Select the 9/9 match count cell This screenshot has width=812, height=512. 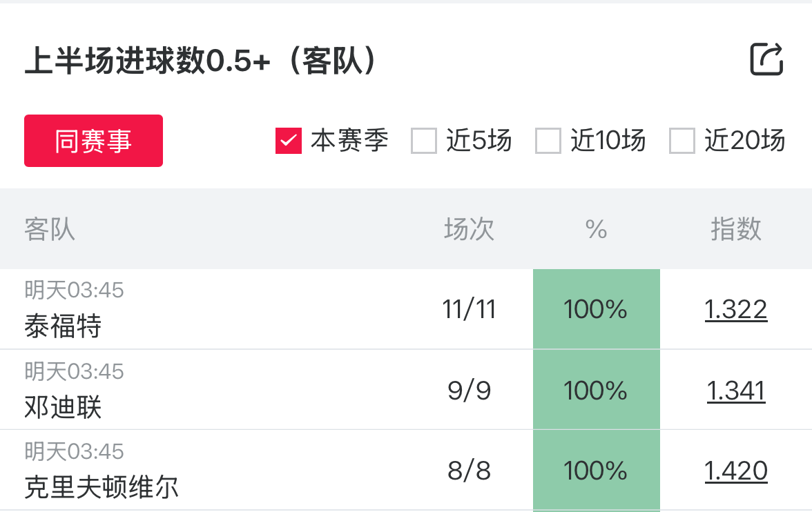click(x=469, y=391)
